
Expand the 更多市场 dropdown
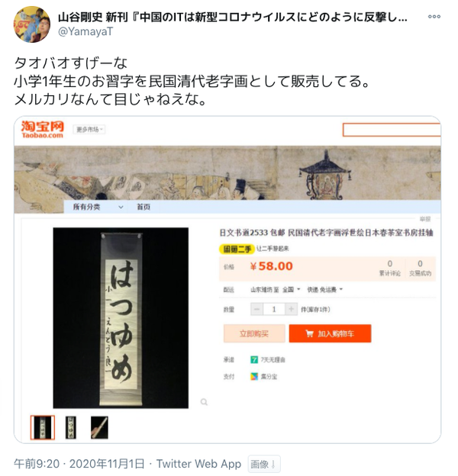pos(89,130)
